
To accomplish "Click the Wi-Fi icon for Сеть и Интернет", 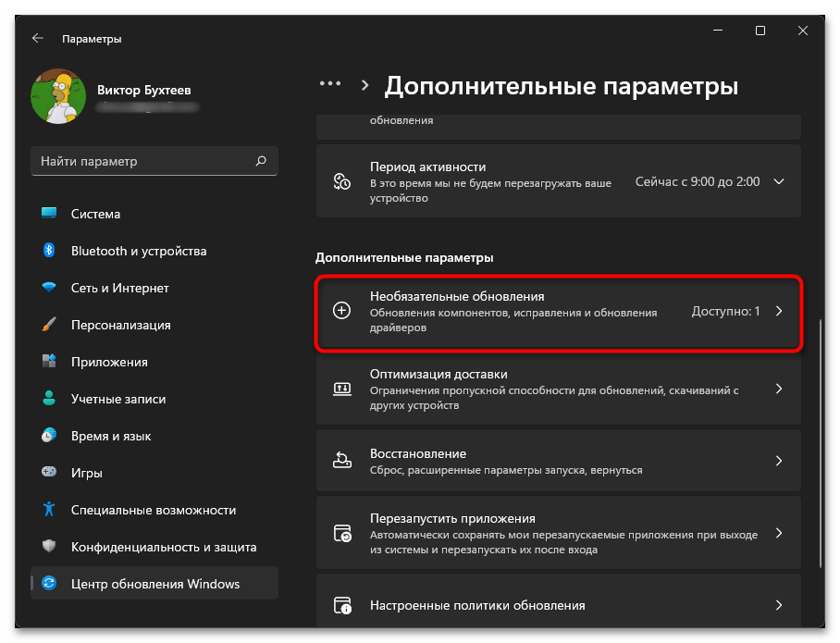I will tap(49, 287).
